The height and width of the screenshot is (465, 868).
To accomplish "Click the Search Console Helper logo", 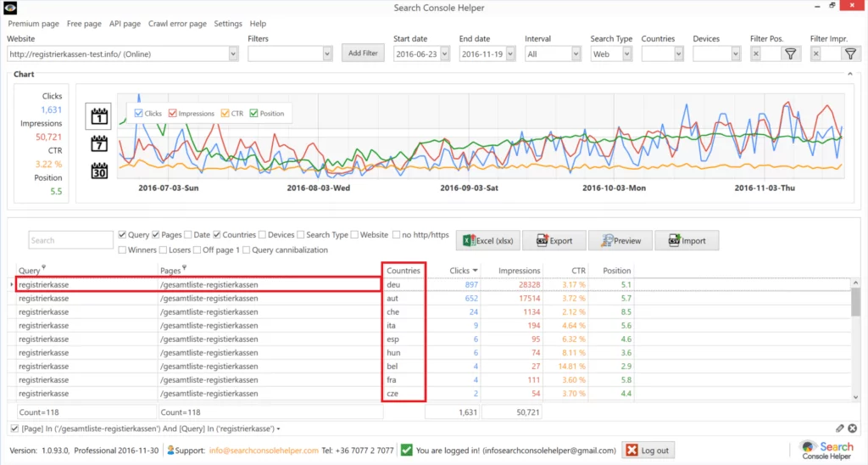I will point(827,450).
